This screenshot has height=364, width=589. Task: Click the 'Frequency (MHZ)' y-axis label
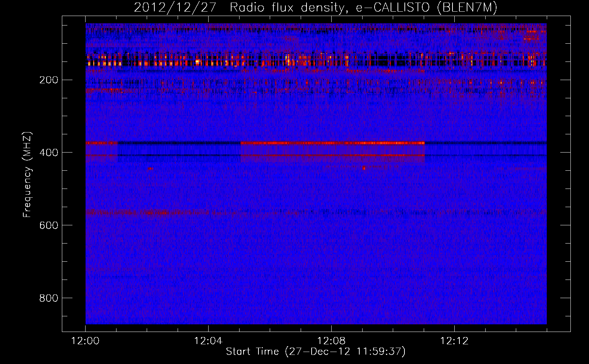point(27,174)
